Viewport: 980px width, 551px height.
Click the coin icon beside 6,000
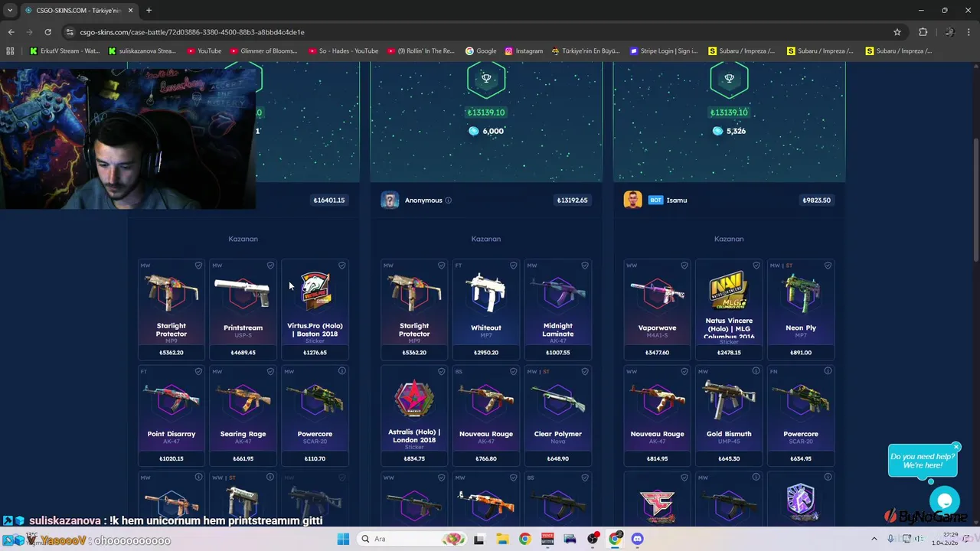point(473,131)
